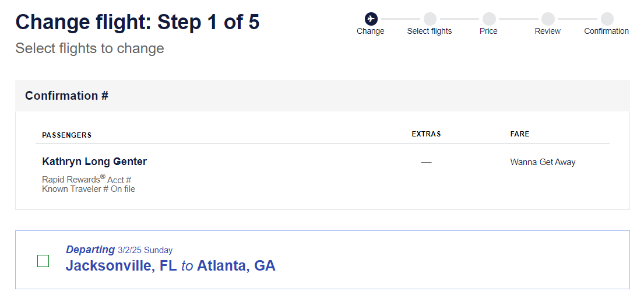This screenshot has height=298, width=644.
Task: Go to the "Review" step label
Action: point(547,31)
